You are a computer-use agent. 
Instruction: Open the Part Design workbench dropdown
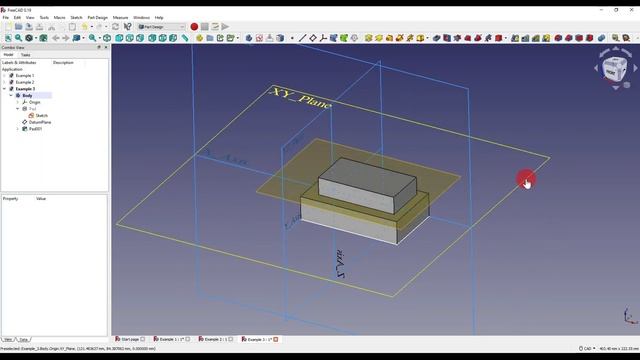tap(162, 27)
